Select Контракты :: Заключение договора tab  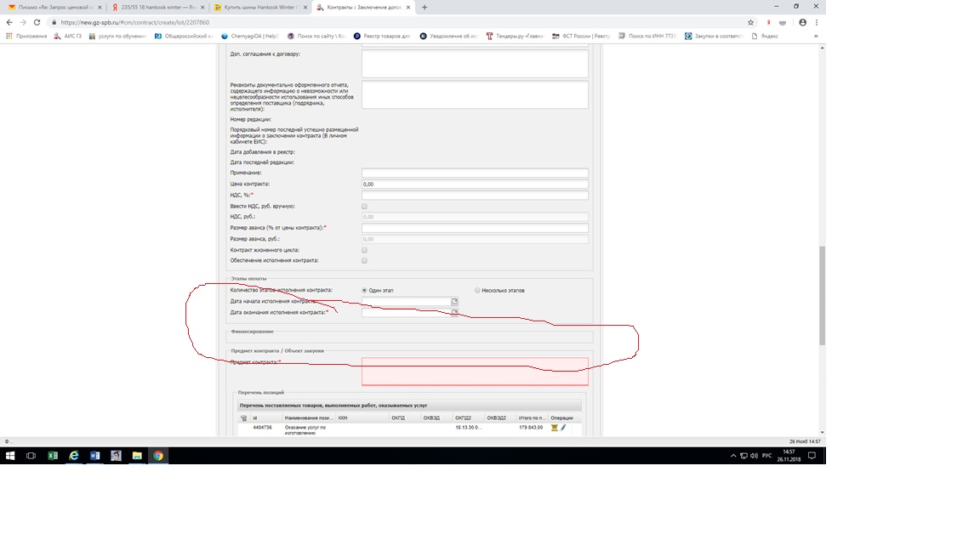[x=362, y=8]
